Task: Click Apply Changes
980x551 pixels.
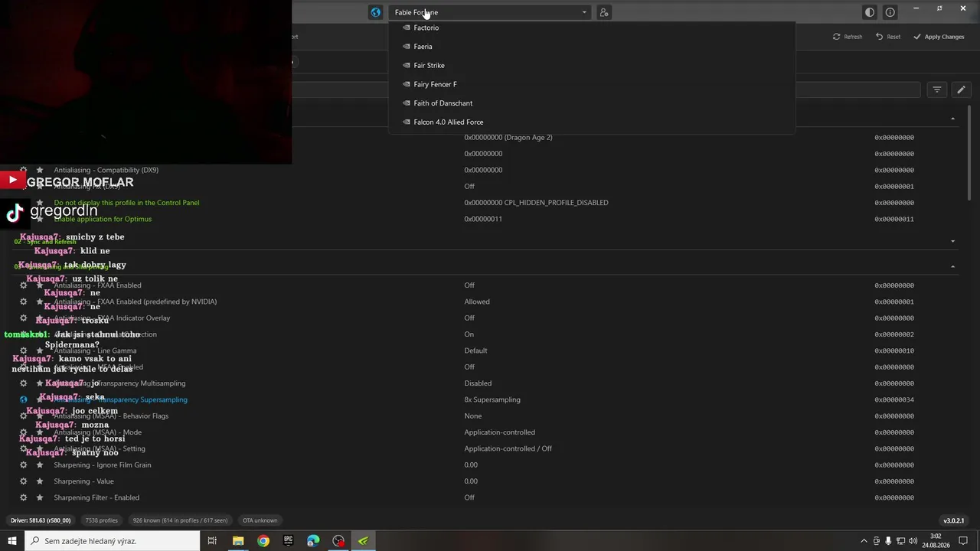Action: tap(939, 37)
